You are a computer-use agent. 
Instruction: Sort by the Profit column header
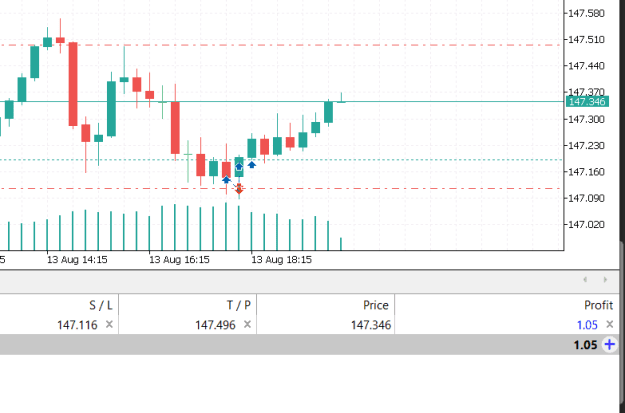[x=599, y=305]
